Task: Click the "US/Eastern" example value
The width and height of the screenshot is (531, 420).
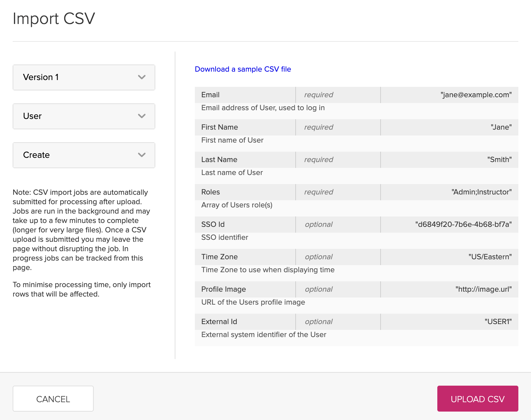Action: click(x=490, y=257)
